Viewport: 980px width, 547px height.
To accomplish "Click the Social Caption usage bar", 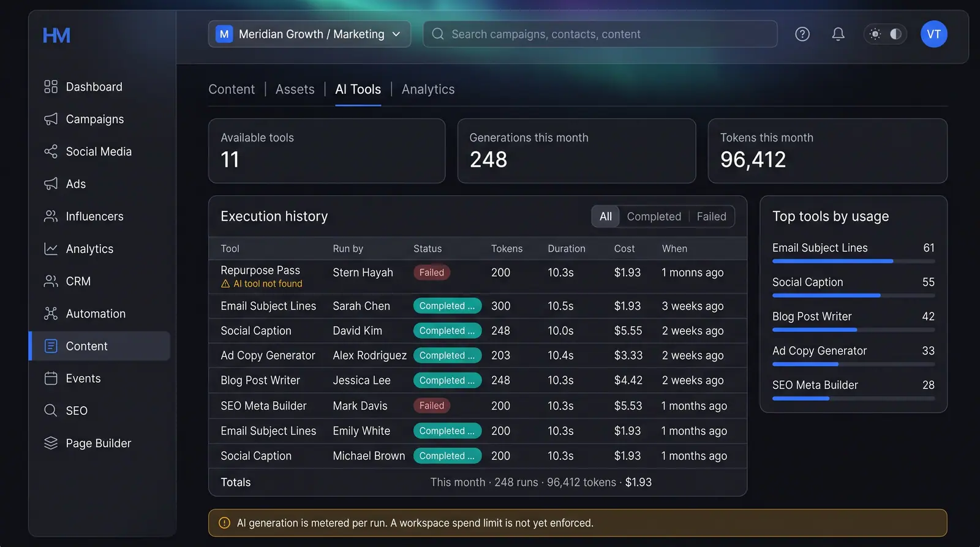I will pyautogui.click(x=853, y=295).
